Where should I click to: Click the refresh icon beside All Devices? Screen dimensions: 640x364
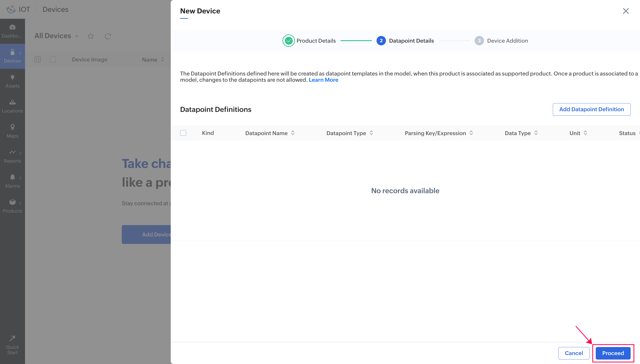[x=108, y=36]
